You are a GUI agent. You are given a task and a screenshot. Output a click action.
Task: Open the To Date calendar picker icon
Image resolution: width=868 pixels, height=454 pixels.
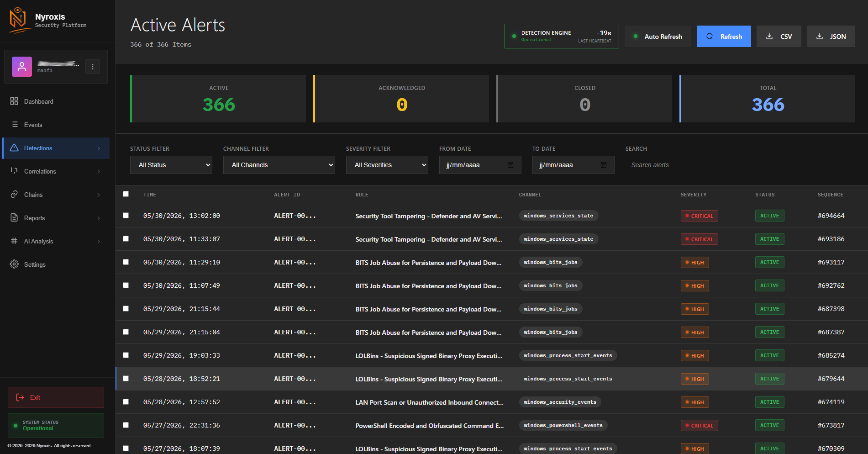pyautogui.click(x=604, y=165)
